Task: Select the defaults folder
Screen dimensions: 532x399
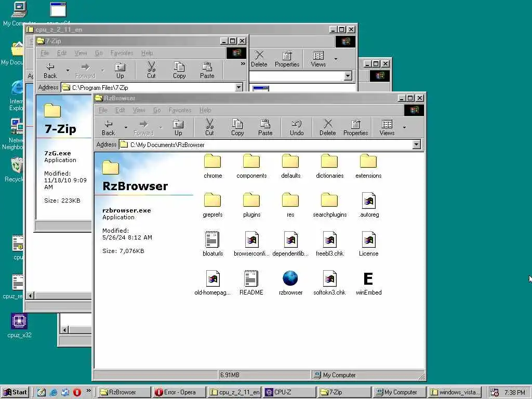Action: click(290, 166)
